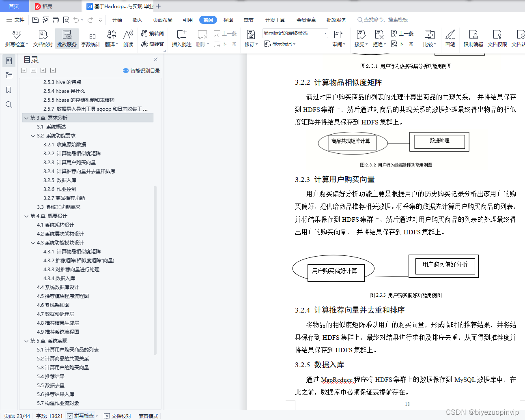Screen dimensions: 525x420
Task: Open document proofreading (文档校对) in ribbon
Action: coord(43,38)
